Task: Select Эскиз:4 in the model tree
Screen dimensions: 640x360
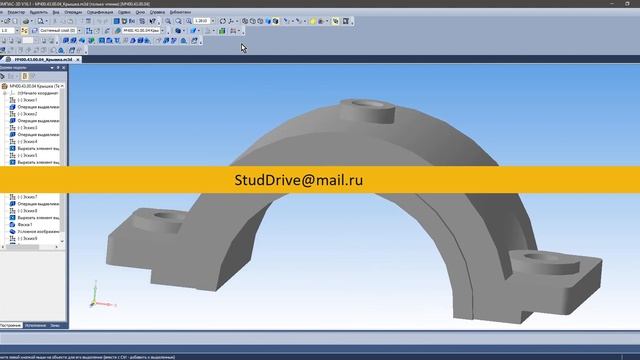Action: [x=27, y=142]
